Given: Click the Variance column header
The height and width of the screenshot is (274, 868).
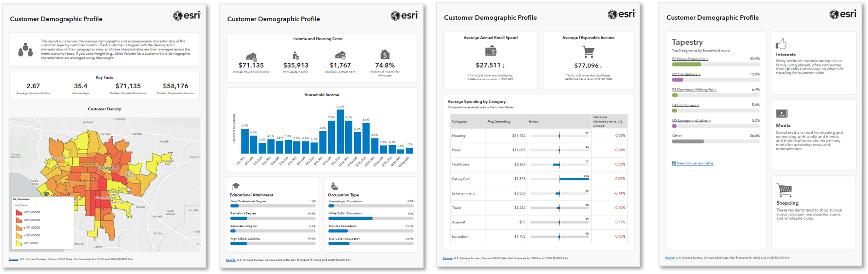Looking at the screenshot, I should click(x=609, y=121).
